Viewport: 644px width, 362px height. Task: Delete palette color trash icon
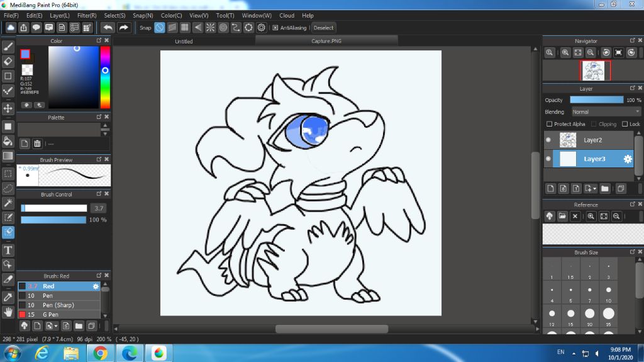click(x=37, y=144)
